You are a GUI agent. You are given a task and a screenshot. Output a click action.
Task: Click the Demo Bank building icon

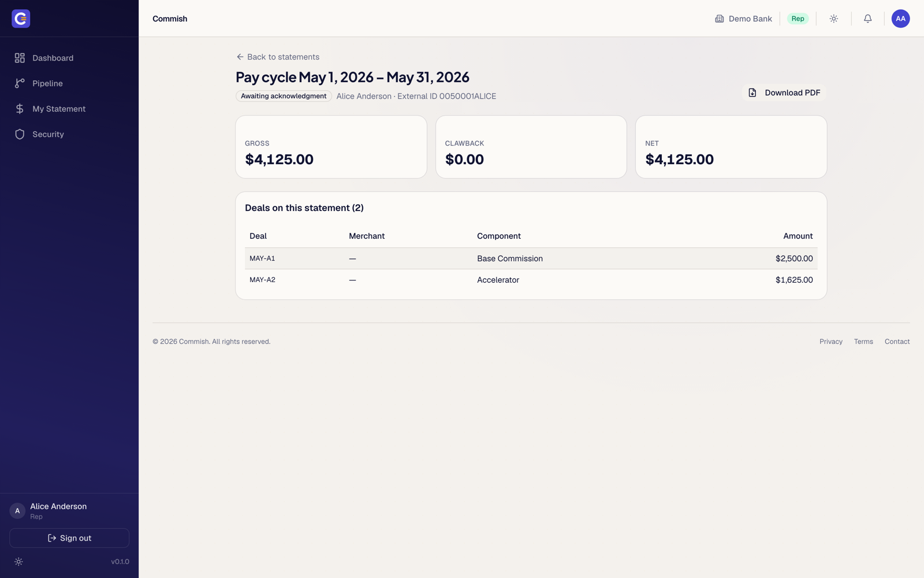[x=720, y=18]
